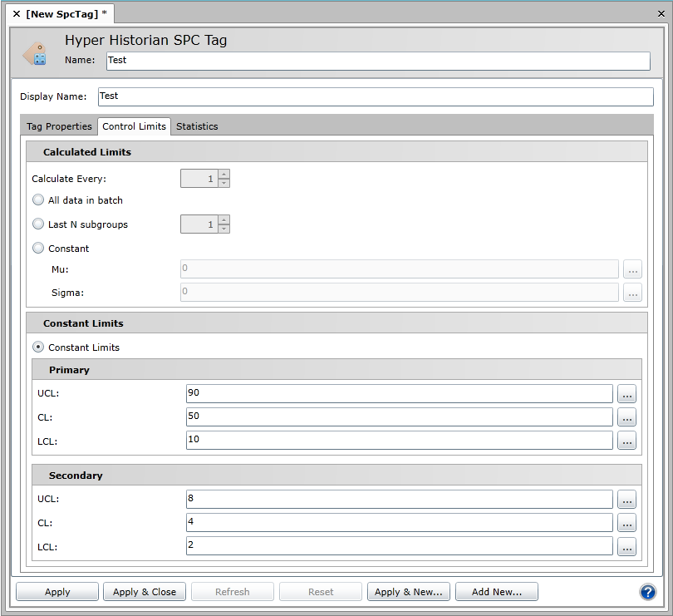
Task: Click the Apply & New... button
Action: pyautogui.click(x=408, y=592)
